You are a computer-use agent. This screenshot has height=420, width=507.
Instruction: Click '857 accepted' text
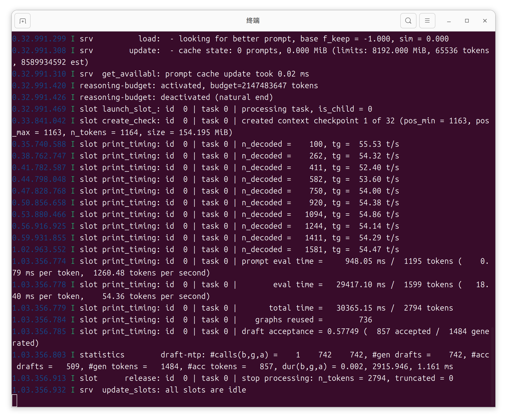(x=404, y=332)
